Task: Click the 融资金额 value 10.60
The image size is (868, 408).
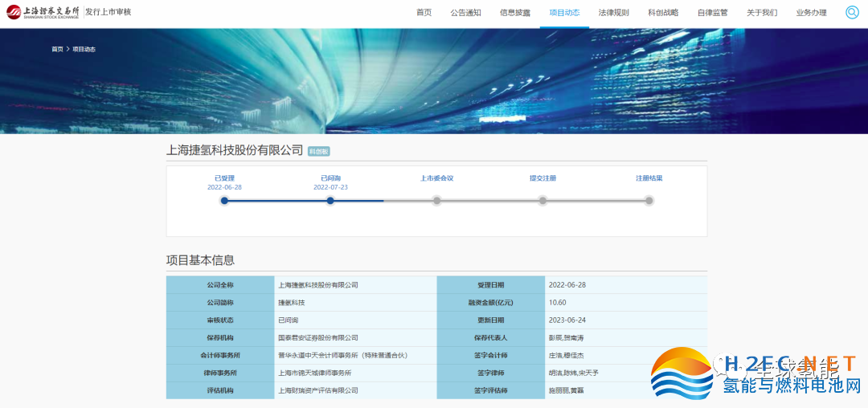Action: (558, 303)
